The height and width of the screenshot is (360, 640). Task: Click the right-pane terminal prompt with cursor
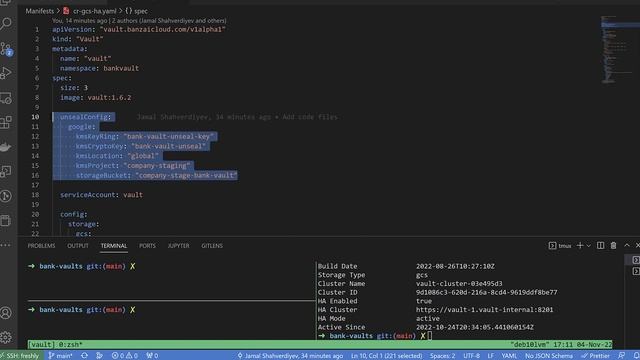[x=375, y=336]
